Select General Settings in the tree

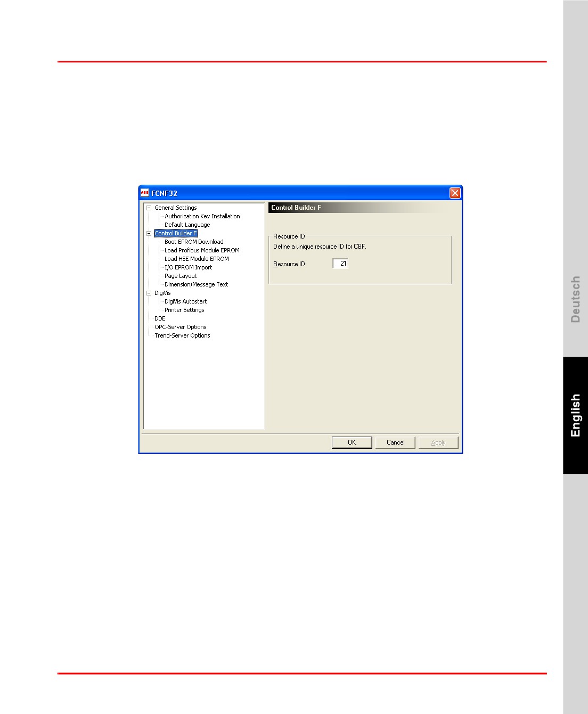[176, 208]
